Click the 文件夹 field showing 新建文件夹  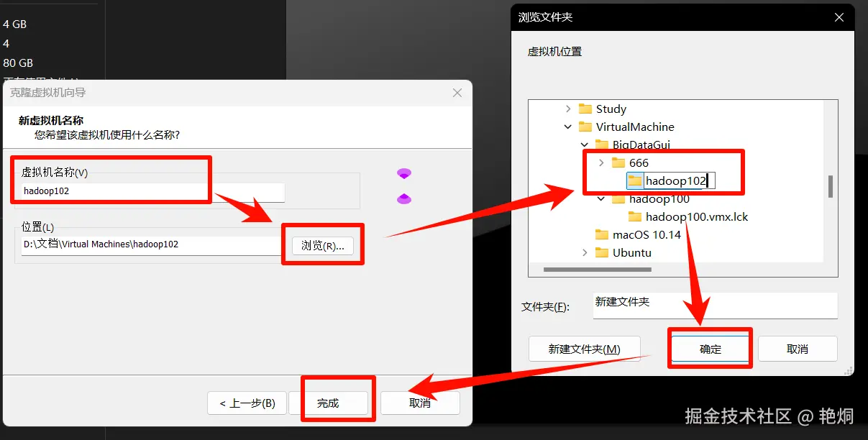coord(715,306)
